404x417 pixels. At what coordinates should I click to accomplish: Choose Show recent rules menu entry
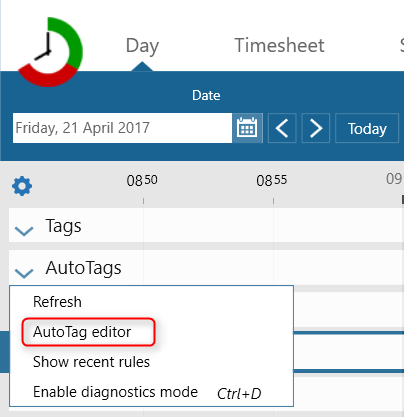(91, 362)
